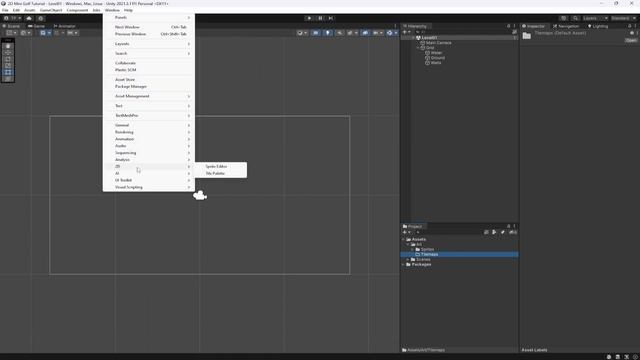Choose Sprite Editor from the 2D submenu
The image size is (640, 360).
click(x=220, y=167)
